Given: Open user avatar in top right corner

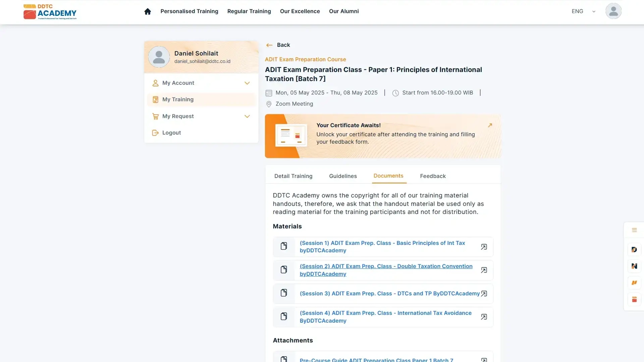Looking at the screenshot, I should point(613,11).
